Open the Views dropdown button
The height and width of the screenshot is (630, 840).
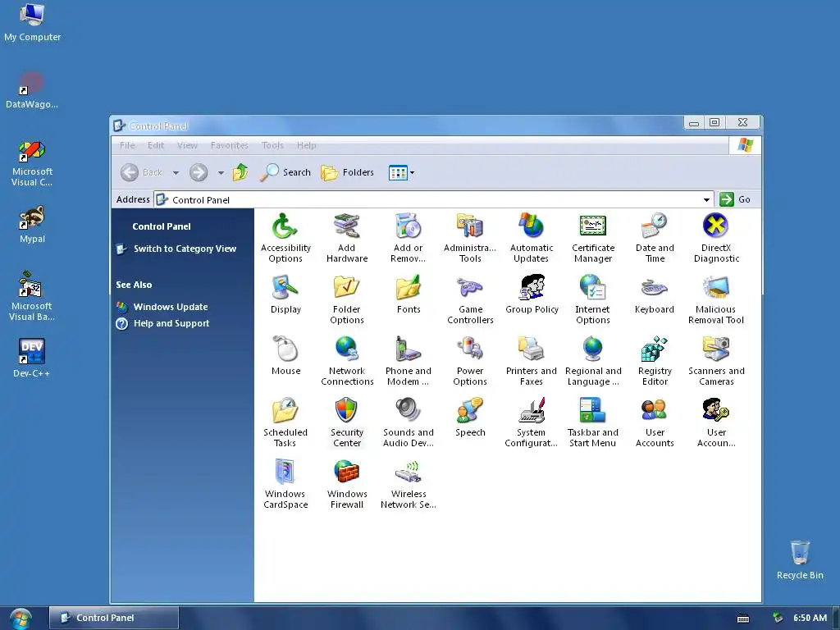pos(402,172)
